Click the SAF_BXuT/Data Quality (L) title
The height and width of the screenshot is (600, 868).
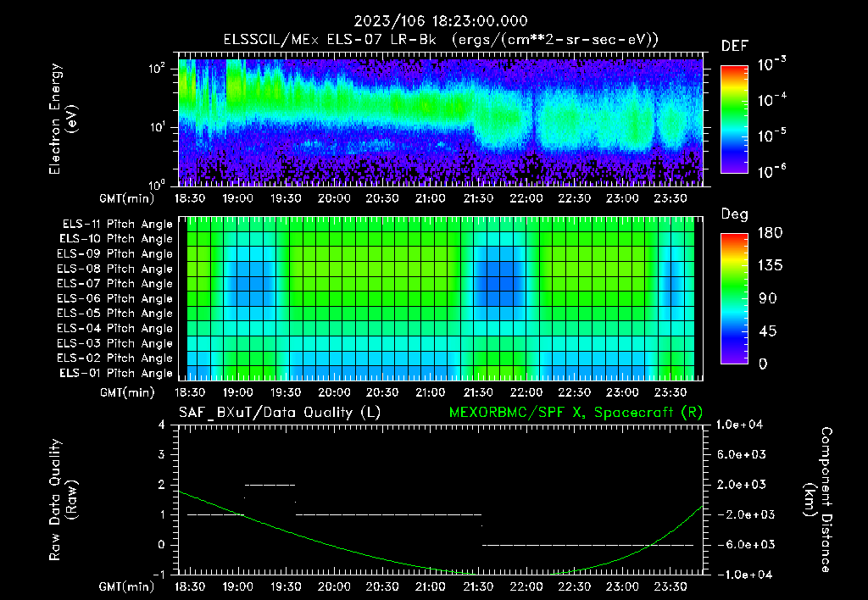tap(280, 413)
